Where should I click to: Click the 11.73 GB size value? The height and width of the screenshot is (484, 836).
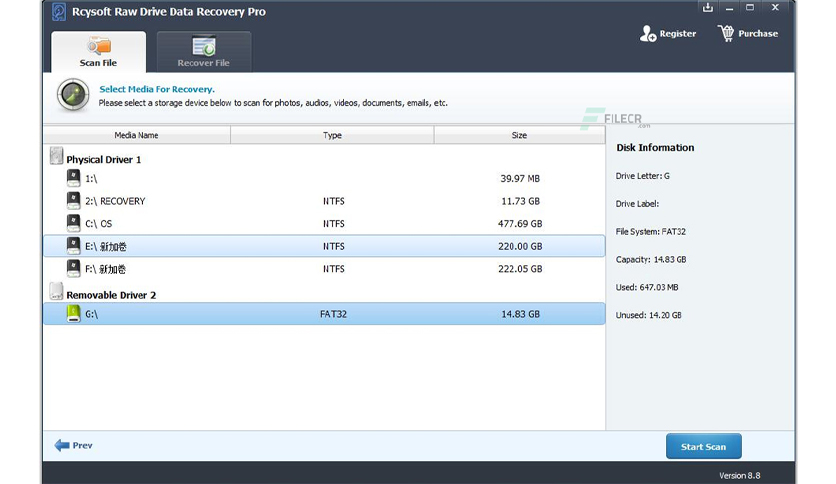click(520, 201)
